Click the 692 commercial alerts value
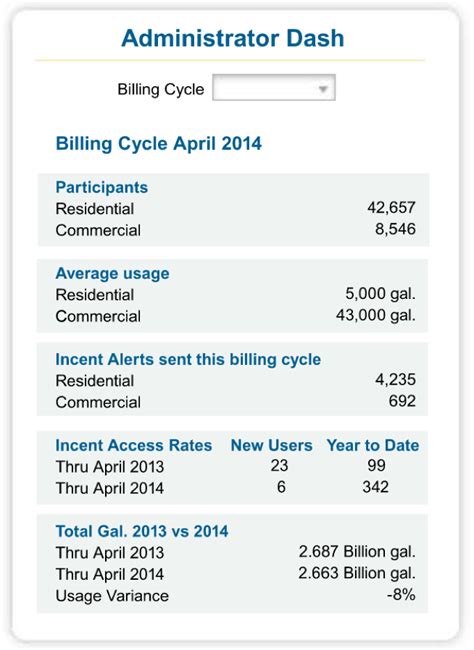 pos(402,401)
